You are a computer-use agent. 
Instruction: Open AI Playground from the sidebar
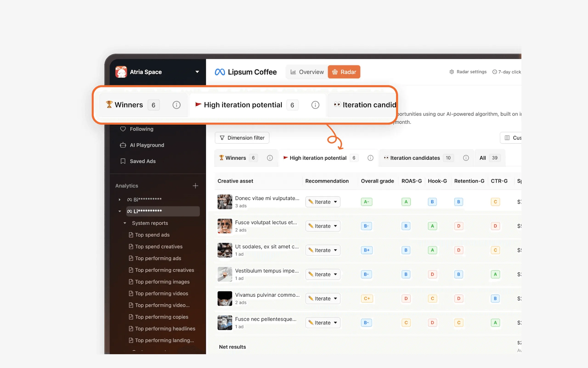click(x=147, y=145)
